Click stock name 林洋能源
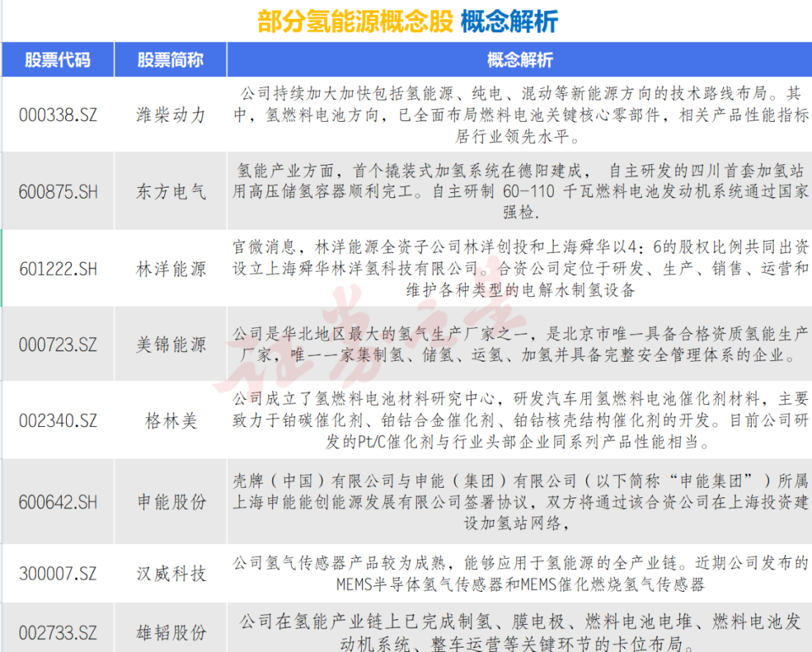Image resolution: width=812 pixels, height=652 pixels. 171,268
